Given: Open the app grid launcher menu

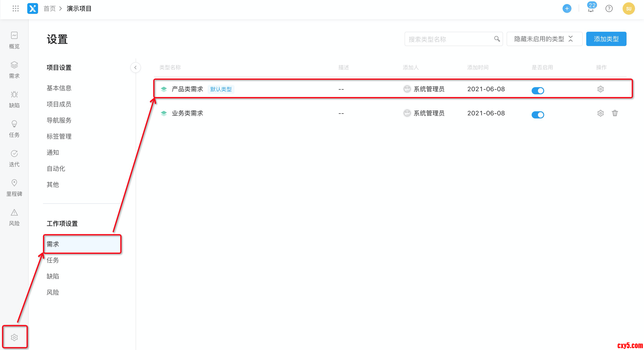Looking at the screenshot, I should [x=15, y=8].
